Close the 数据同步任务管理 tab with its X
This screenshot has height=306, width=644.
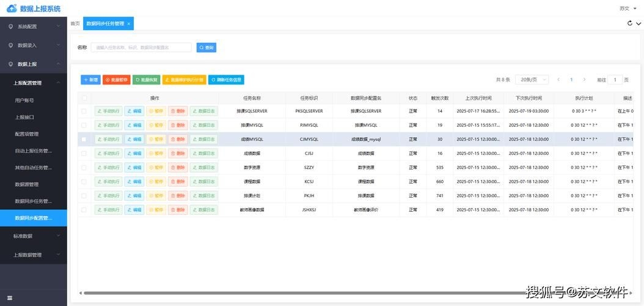point(129,23)
